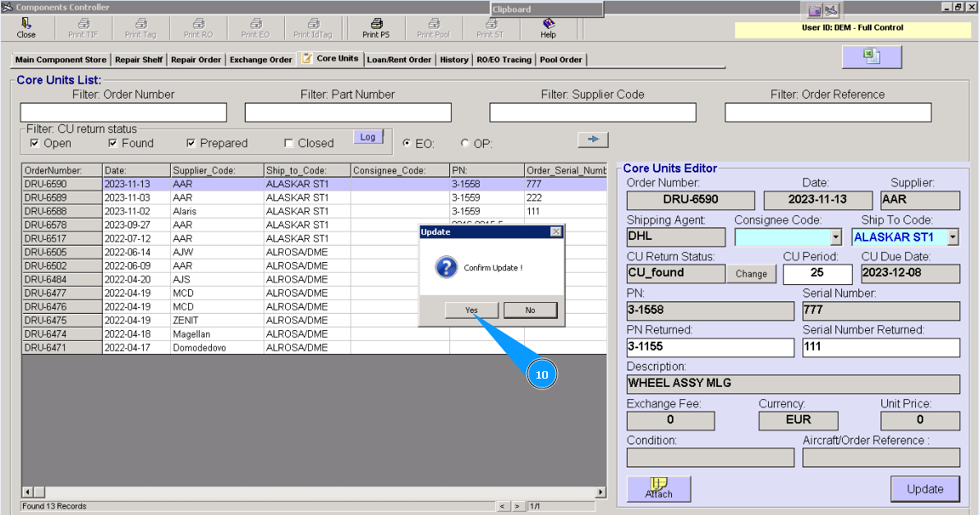Open Help from the toolbar
Image resolution: width=980 pixels, height=515 pixels.
coord(549,27)
